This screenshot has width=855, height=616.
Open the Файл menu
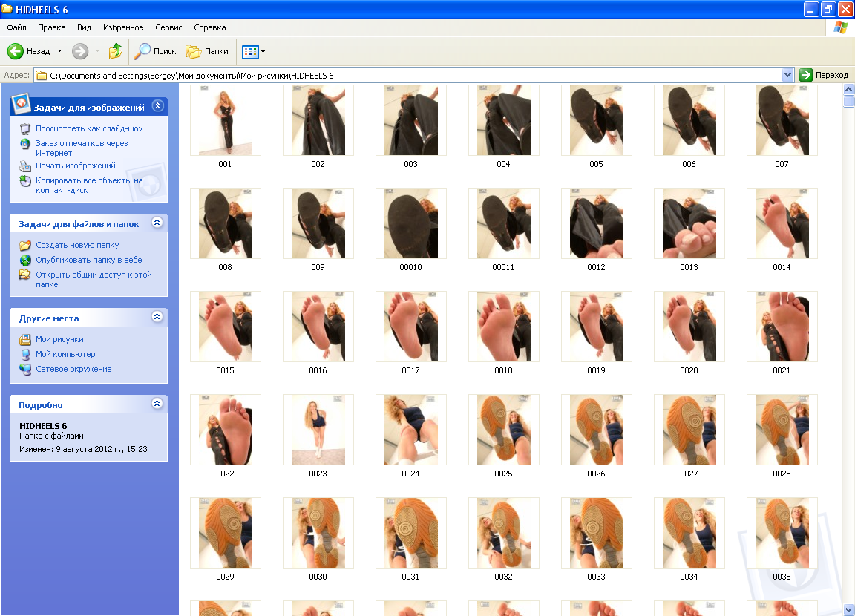coord(17,27)
